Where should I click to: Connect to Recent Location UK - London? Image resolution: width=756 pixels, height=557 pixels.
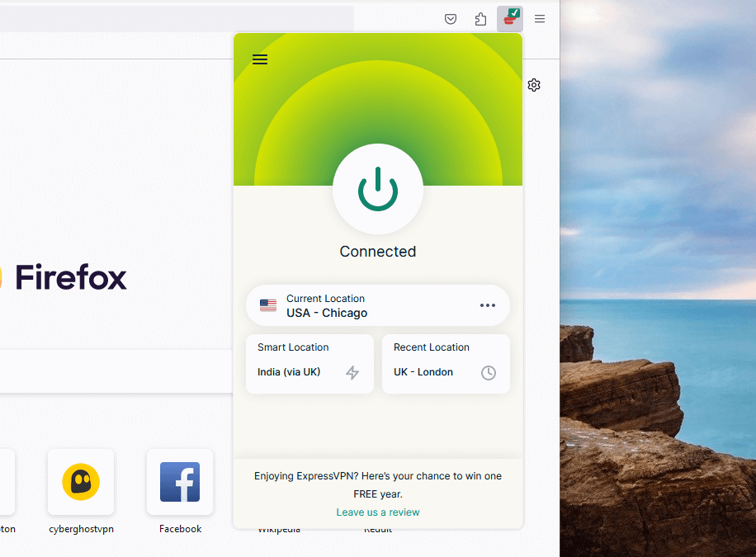[x=446, y=364]
